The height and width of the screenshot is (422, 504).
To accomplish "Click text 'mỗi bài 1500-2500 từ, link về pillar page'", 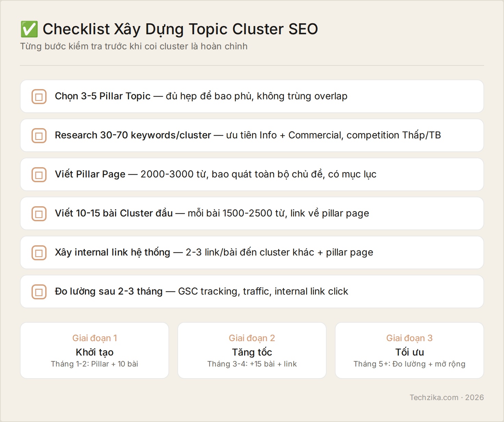I will pyautogui.click(x=278, y=213).
